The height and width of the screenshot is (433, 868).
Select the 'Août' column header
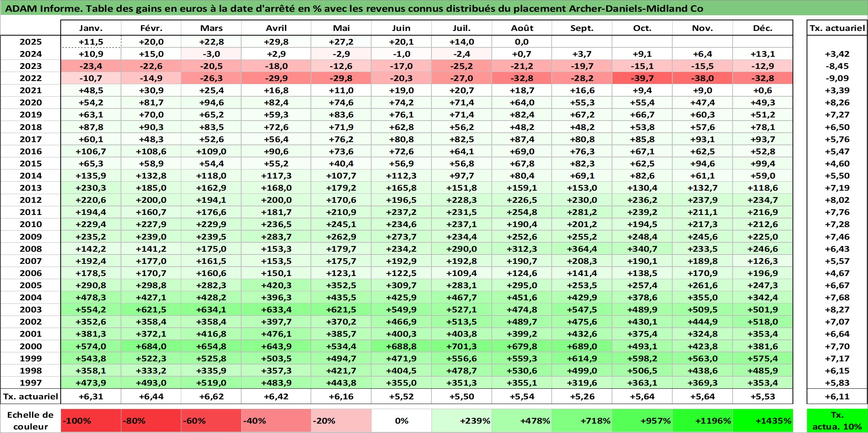tap(522, 28)
